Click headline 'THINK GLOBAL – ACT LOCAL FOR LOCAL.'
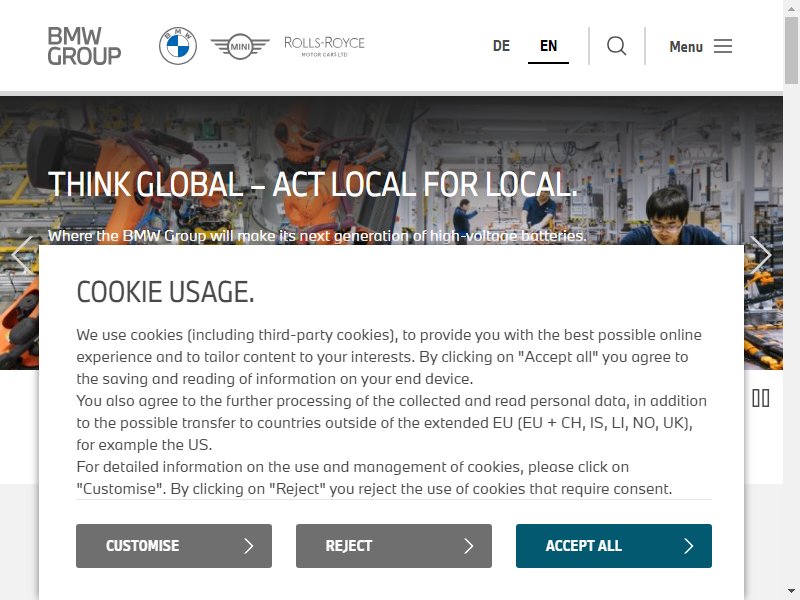Viewport: 800px width, 600px height. click(x=313, y=184)
